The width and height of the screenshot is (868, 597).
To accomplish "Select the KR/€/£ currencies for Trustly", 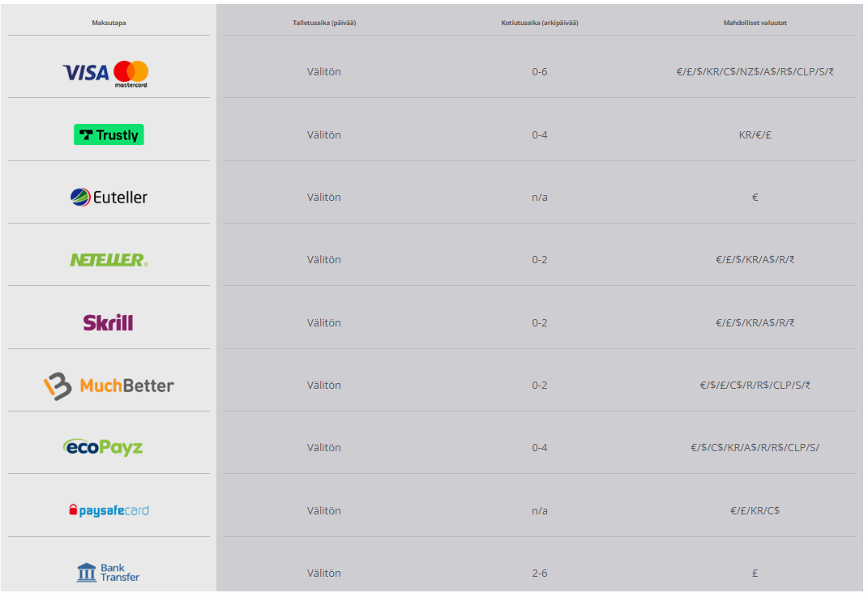I will tap(755, 134).
